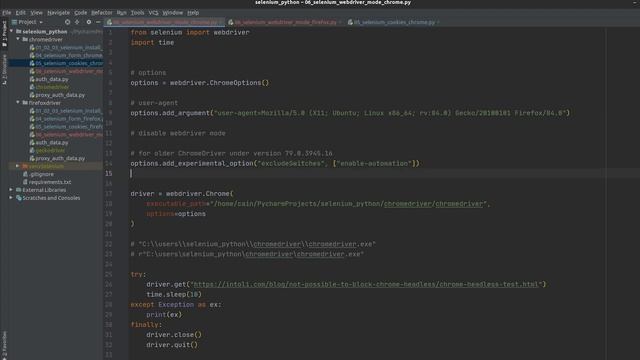Click the requirements.txt file icon
The image size is (640, 360).
[25, 182]
